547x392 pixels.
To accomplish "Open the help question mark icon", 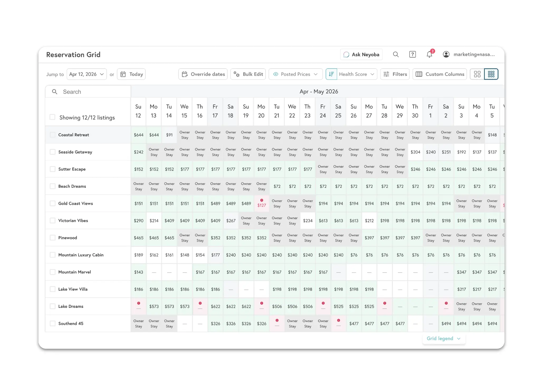I will [x=412, y=54].
